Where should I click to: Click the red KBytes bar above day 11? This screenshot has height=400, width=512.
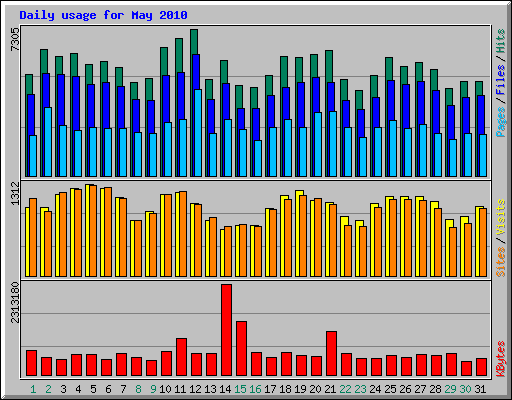click(182, 357)
